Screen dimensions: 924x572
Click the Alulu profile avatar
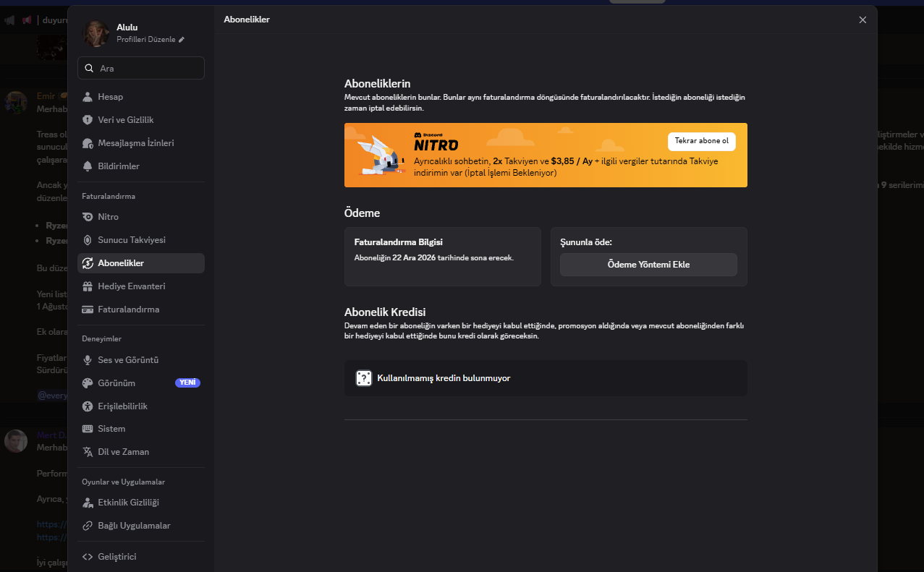pos(96,33)
